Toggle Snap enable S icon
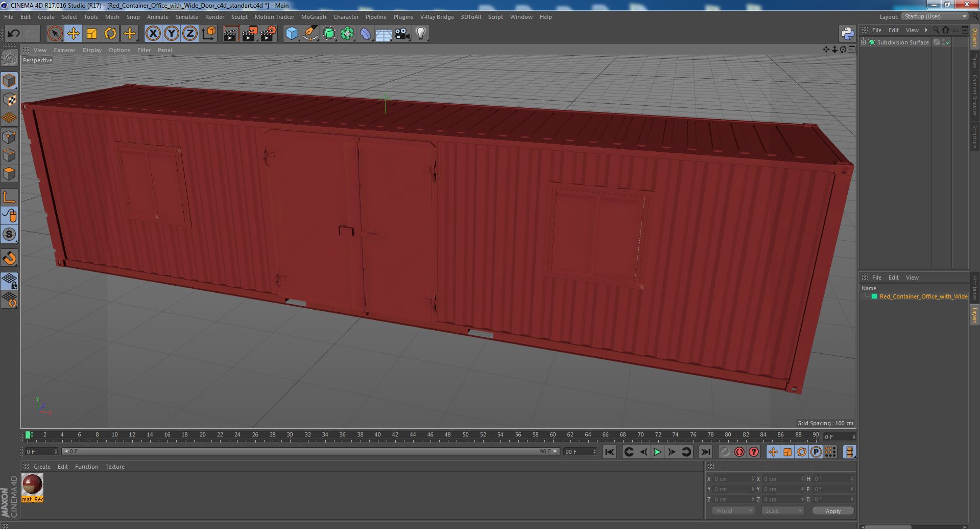This screenshot has width=980, height=529. coord(9,235)
